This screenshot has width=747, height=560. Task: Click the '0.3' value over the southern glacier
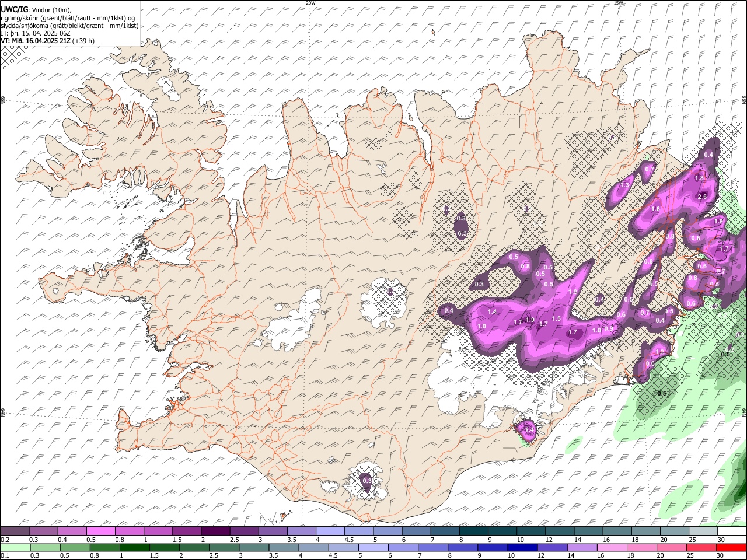click(366, 481)
